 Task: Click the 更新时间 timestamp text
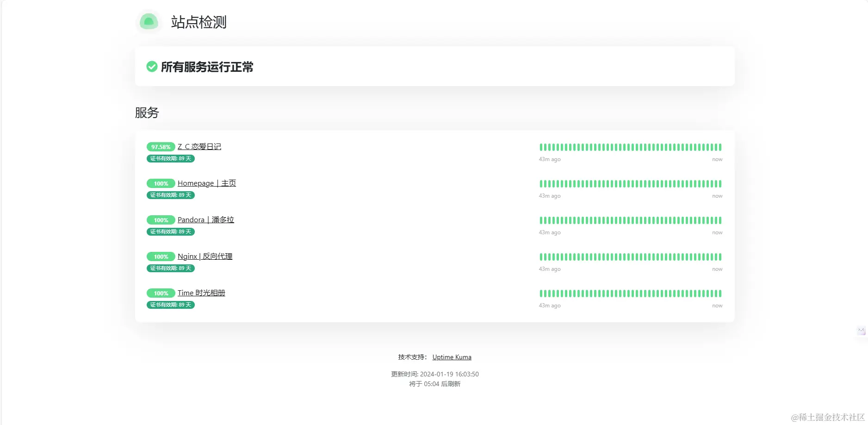point(435,374)
